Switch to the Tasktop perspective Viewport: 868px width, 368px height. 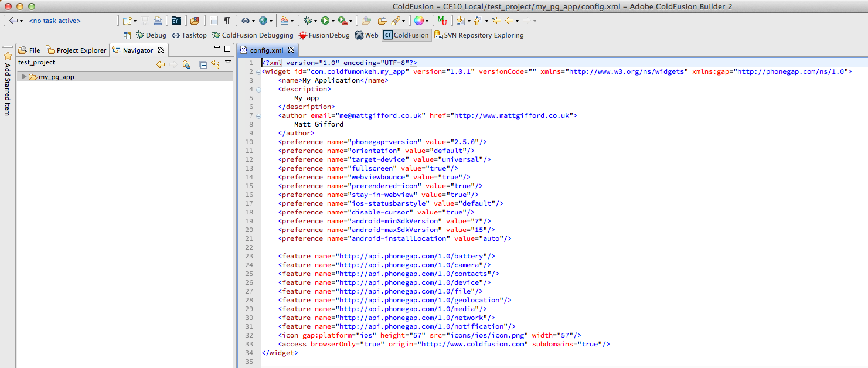(x=189, y=35)
